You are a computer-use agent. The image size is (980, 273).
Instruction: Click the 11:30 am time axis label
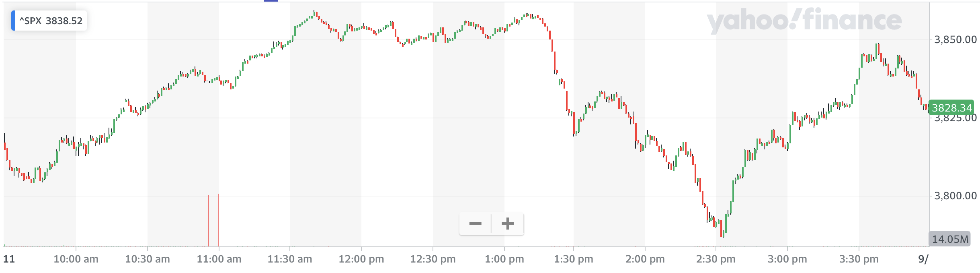290,259
